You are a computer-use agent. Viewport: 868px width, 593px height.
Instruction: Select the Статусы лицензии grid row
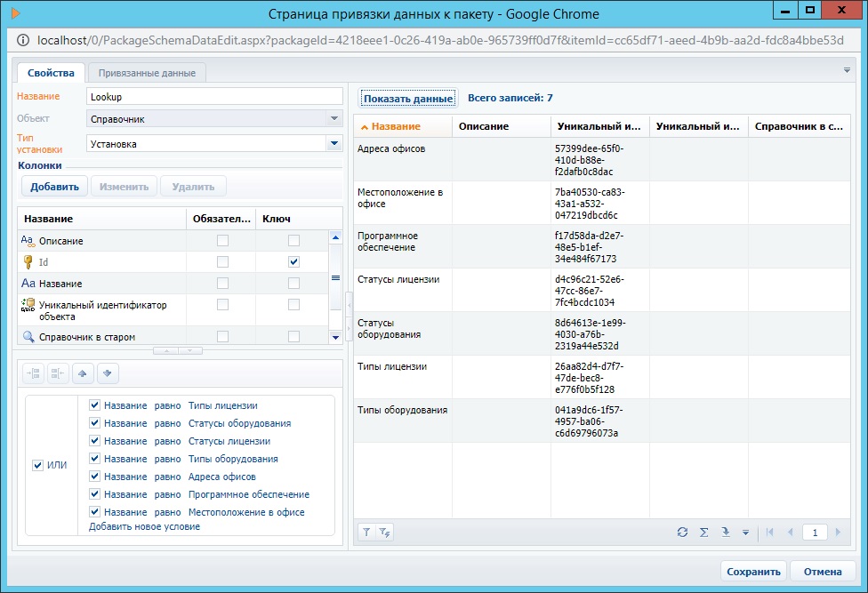pyautogui.click(x=602, y=291)
